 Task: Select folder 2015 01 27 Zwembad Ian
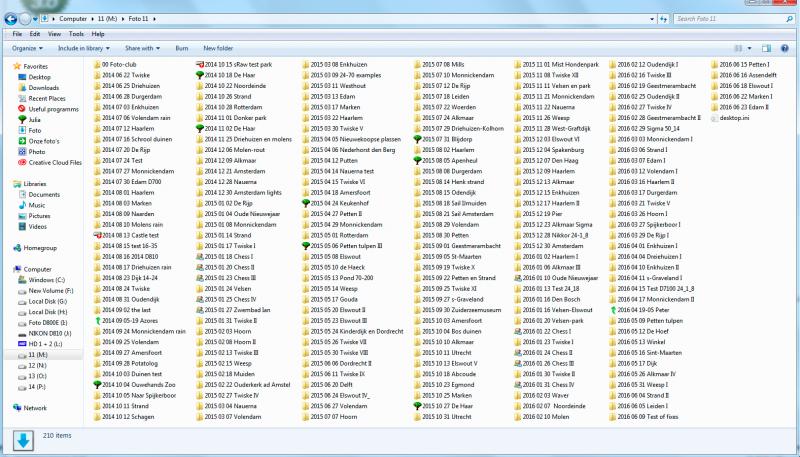tap(234, 310)
